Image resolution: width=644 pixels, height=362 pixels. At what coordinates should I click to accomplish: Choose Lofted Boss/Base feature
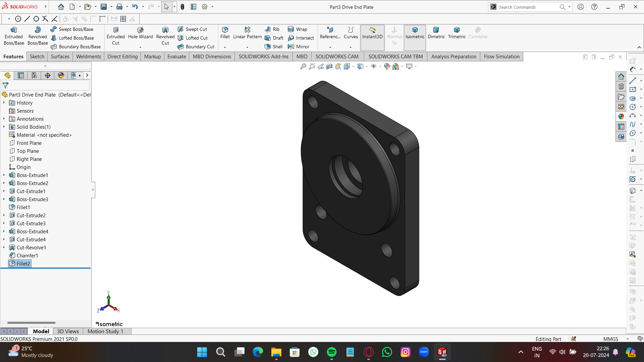click(72, 38)
